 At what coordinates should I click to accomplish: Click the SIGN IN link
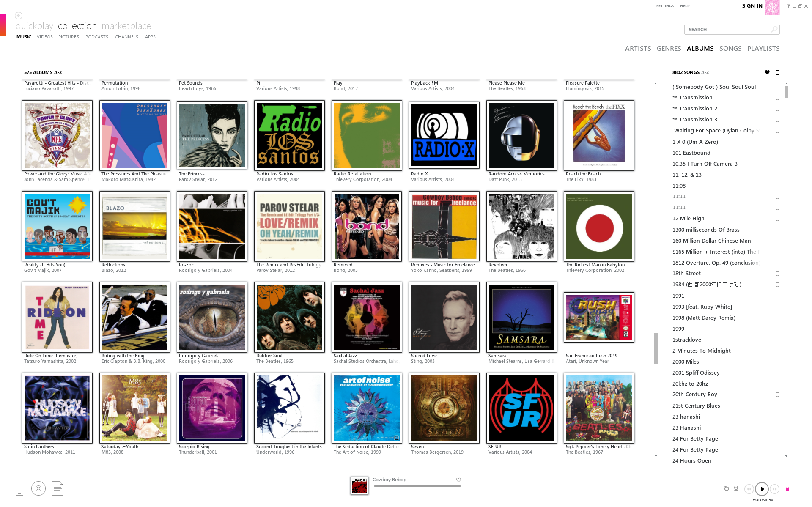[x=752, y=6]
